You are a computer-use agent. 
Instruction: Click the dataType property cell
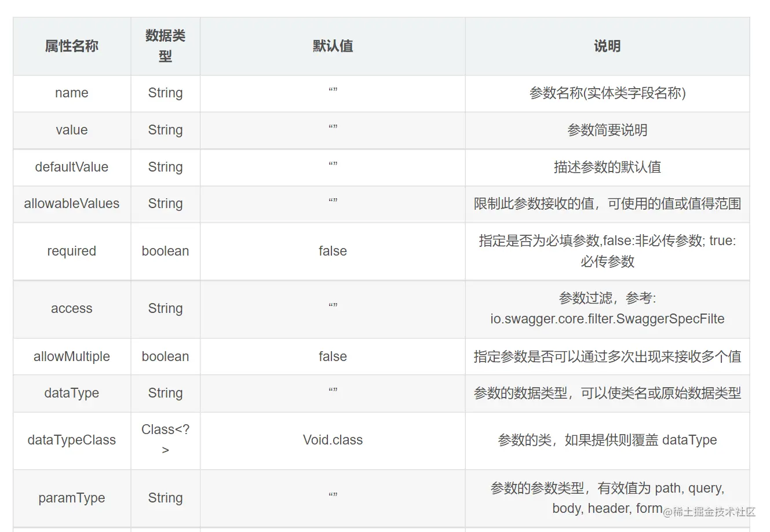point(72,393)
